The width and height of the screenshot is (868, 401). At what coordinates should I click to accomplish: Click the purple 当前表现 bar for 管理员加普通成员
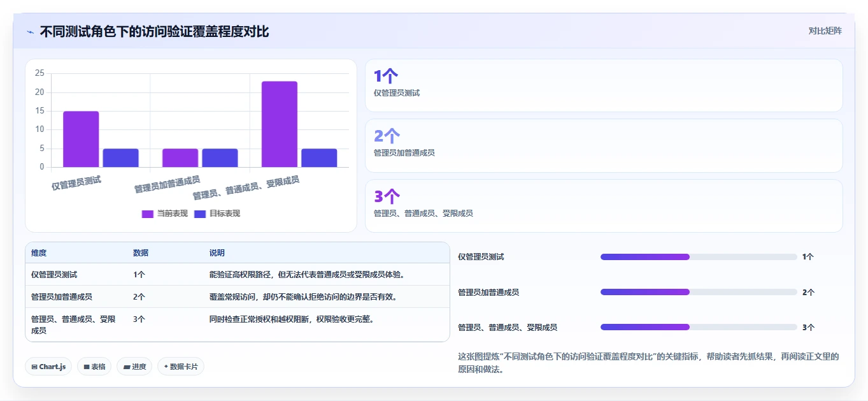pos(180,157)
